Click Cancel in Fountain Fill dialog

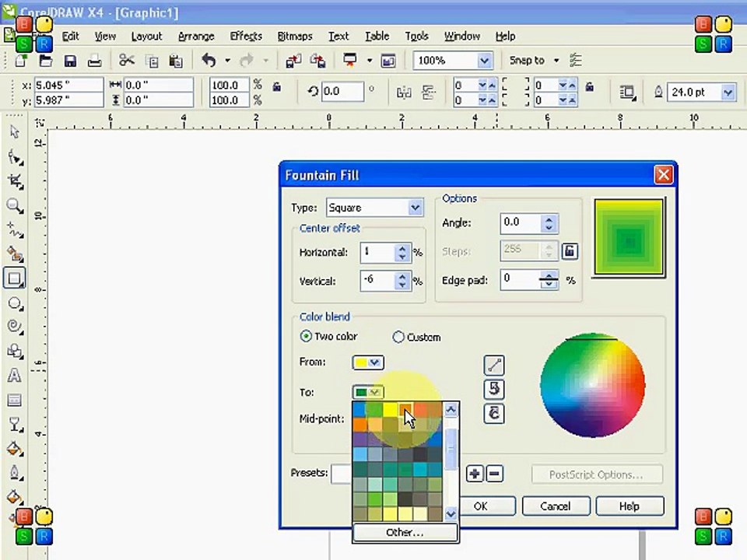[556, 506]
